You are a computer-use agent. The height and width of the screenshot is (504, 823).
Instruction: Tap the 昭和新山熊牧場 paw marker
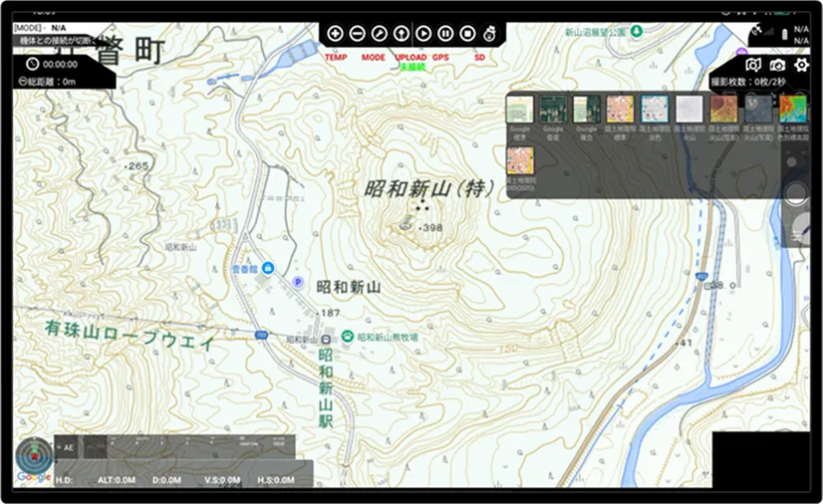click(x=347, y=337)
